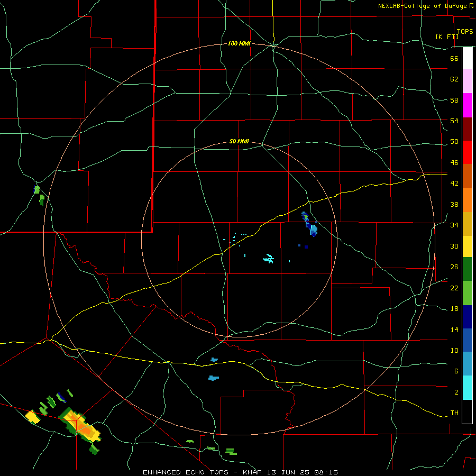Click the legend value 22
This screenshot has height=476, width=476.
point(454,288)
